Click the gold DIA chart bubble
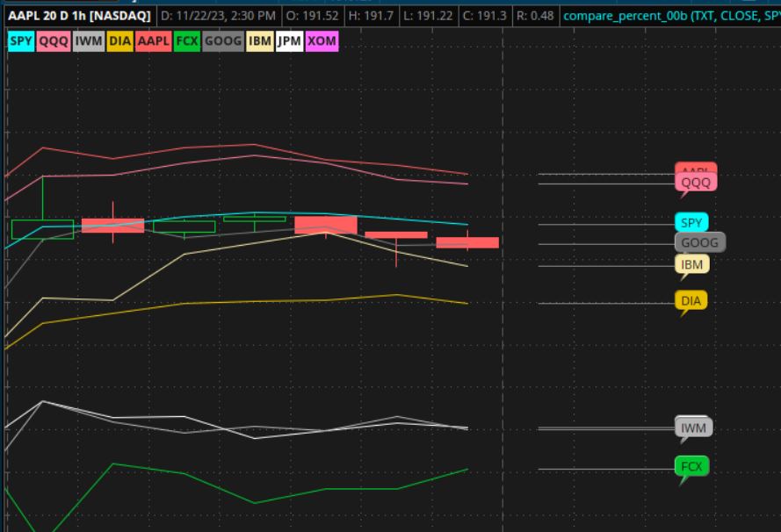This screenshot has height=532, width=781. click(691, 300)
